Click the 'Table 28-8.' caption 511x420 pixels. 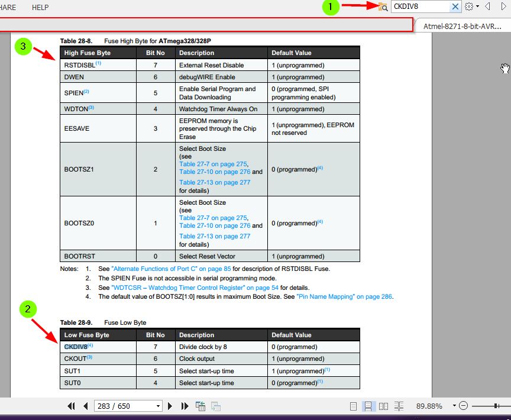76,41
